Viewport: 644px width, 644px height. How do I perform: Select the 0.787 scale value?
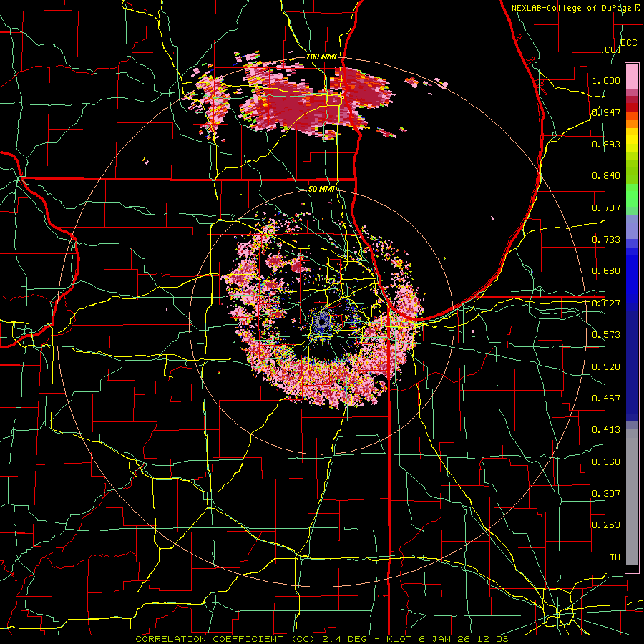606,208
